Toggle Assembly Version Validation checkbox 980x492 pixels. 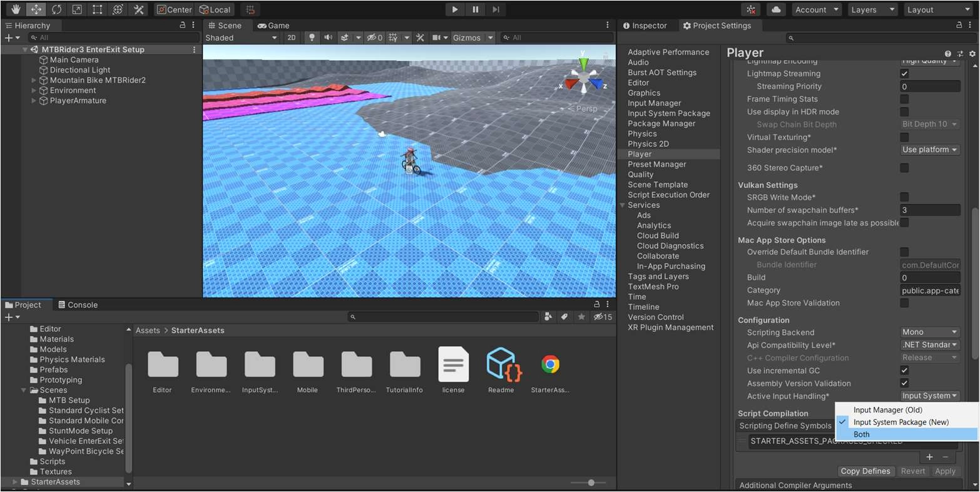(x=904, y=383)
